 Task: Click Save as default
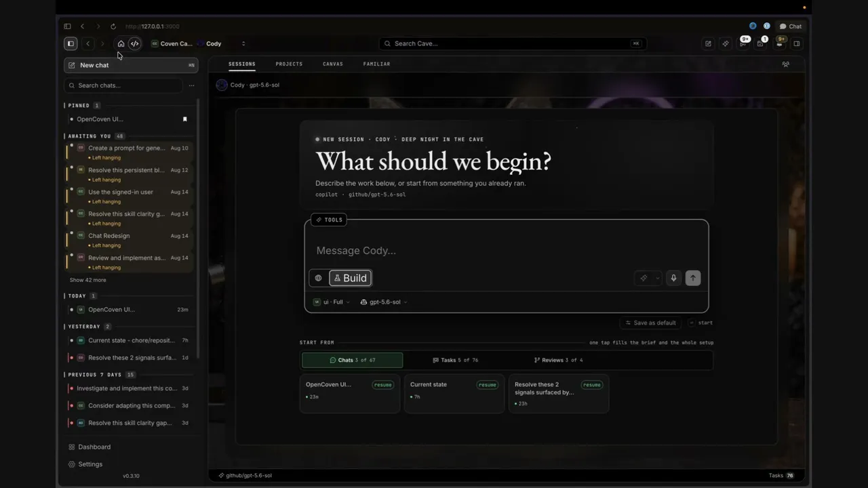coord(650,323)
